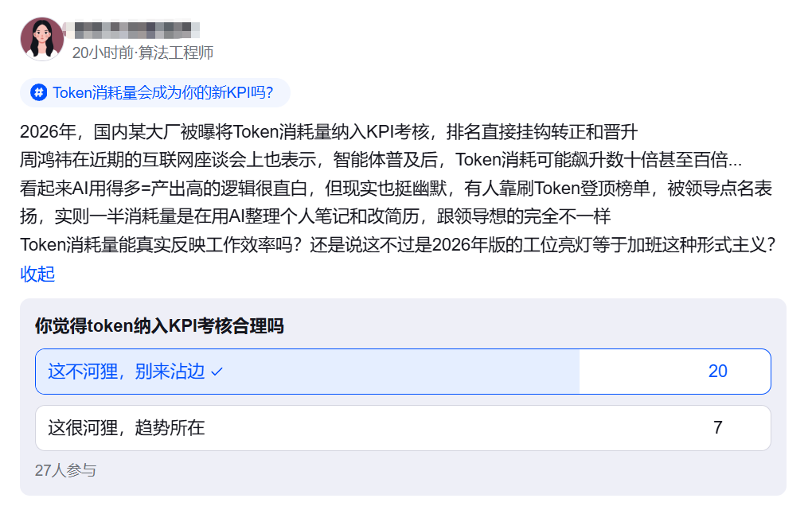Click the poll title "你觉得token纳入KPI考核合理吗"

[159, 325]
